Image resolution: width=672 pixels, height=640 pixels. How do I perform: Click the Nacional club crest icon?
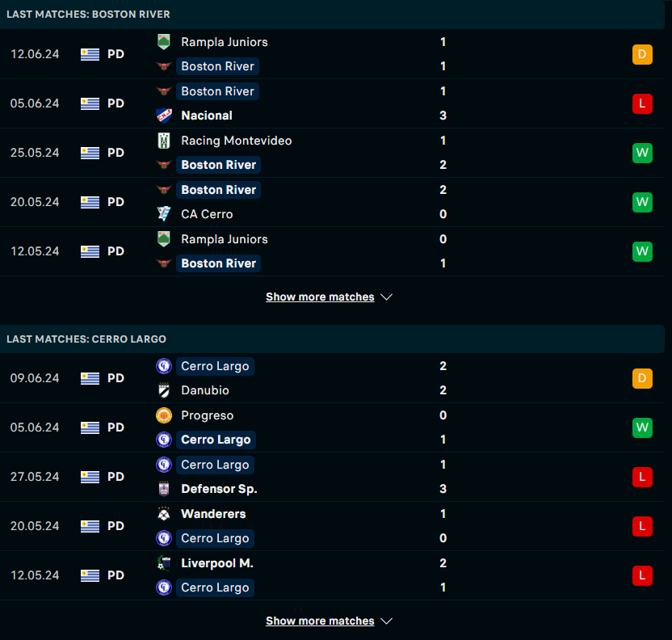pyautogui.click(x=164, y=116)
